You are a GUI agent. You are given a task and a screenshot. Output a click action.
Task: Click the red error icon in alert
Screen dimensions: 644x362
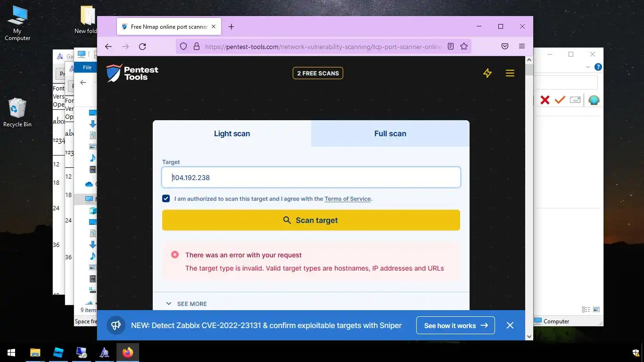tap(175, 255)
